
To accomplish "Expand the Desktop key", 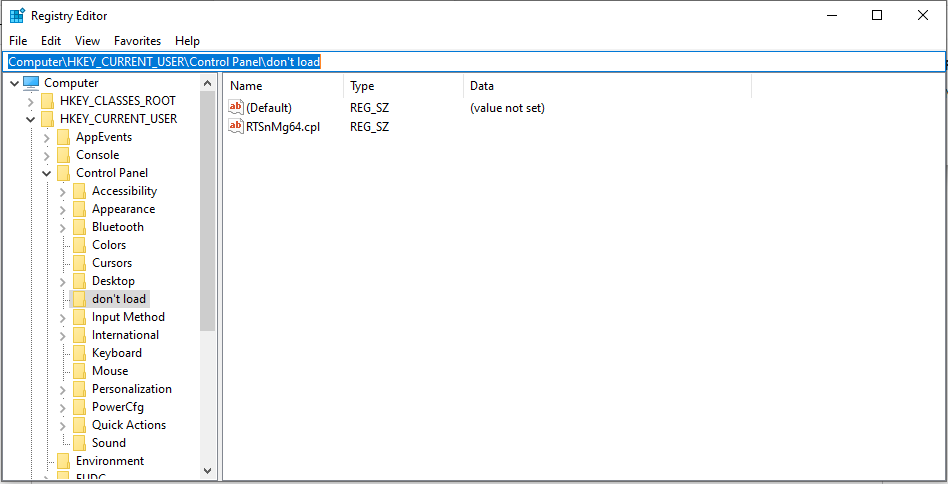I will pyautogui.click(x=62, y=282).
